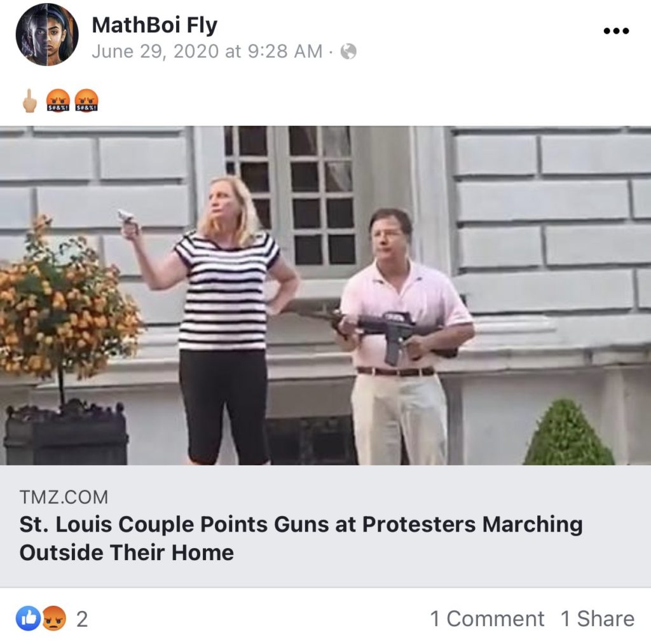The height and width of the screenshot is (644, 651).
Task: Click the middle finger emoji in post
Action: [x=29, y=101]
